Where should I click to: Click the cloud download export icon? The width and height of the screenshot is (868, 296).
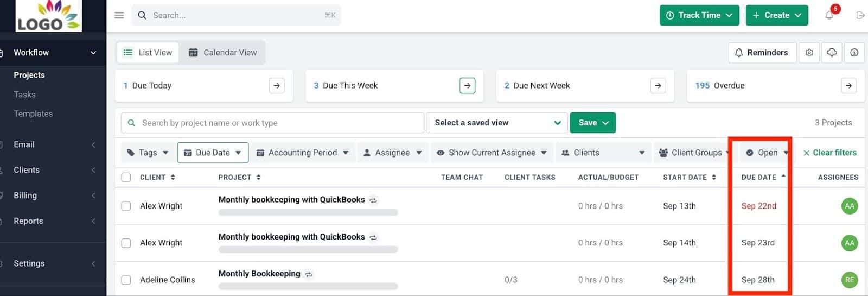(x=832, y=53)
